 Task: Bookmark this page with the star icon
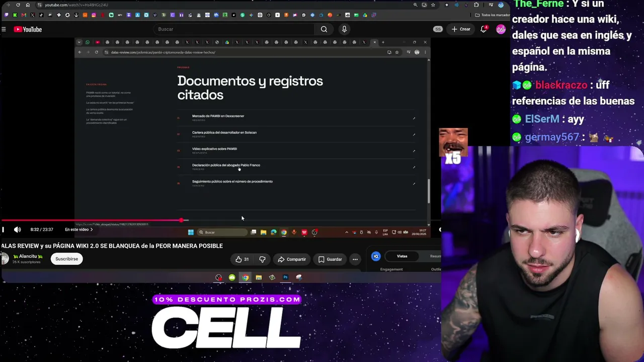pyautogui.click(x=433, y=5)
